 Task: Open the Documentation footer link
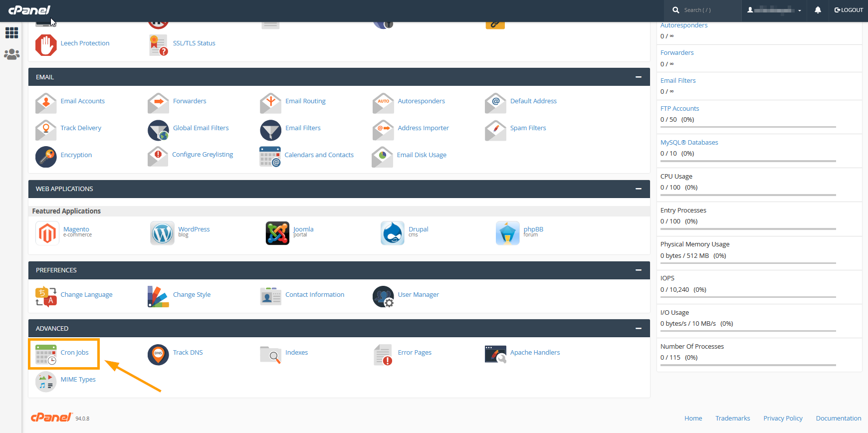click(x=839, y=418)
